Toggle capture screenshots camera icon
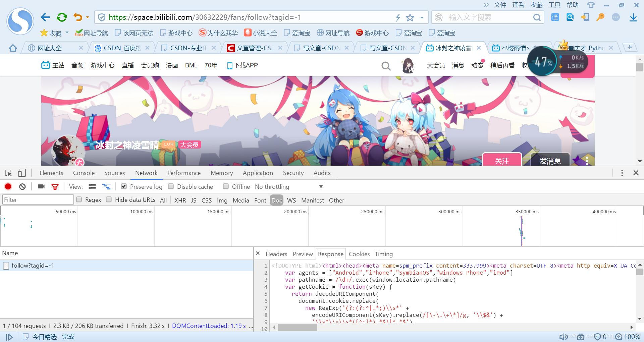Screen dimensions: 644x342 click(41, 187)
